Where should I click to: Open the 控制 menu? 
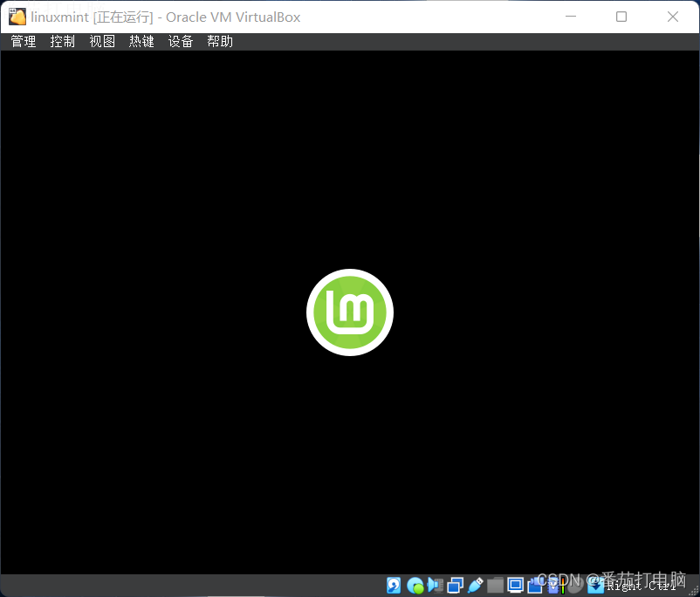click(63, 42)
